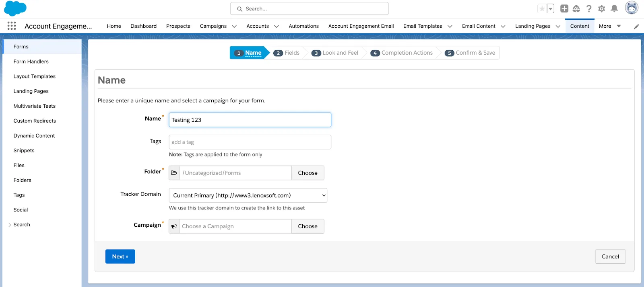
Task: Jump to step 3 Look and Feel
Action: 335,53
